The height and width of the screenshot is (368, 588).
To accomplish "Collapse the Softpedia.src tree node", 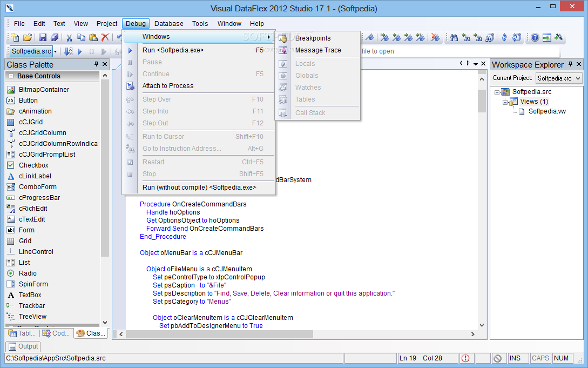I will (x=497, y=92).
